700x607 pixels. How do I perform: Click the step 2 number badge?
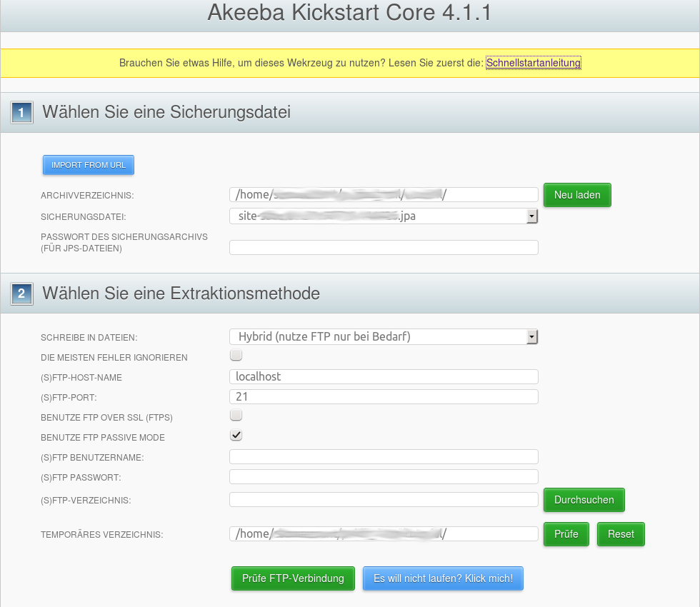22,294
